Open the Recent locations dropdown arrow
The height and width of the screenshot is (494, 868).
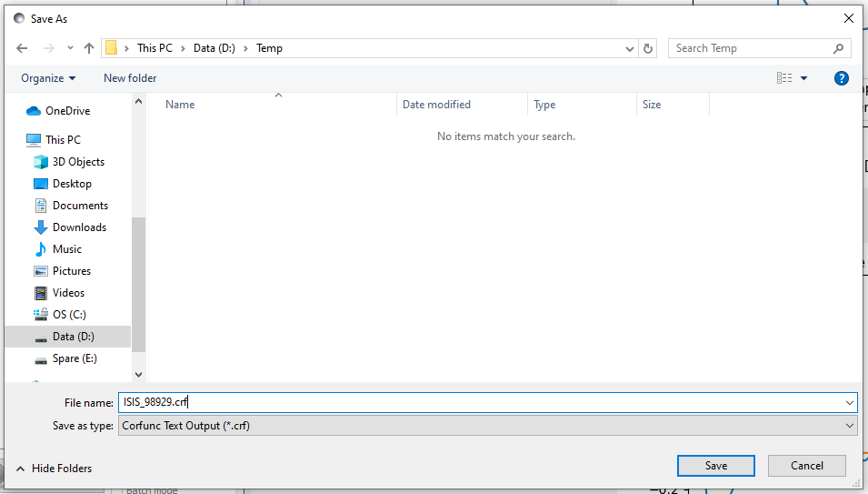coord(70,48)
